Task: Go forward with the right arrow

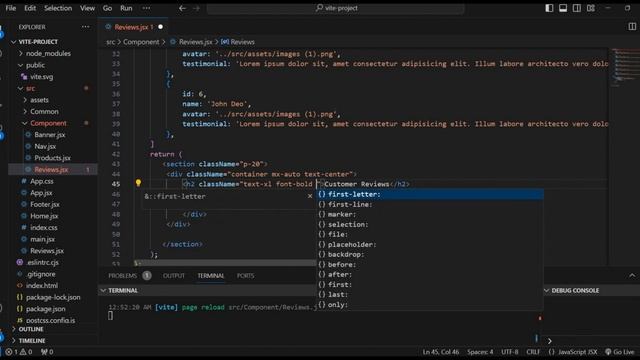Action: (196, 8)
